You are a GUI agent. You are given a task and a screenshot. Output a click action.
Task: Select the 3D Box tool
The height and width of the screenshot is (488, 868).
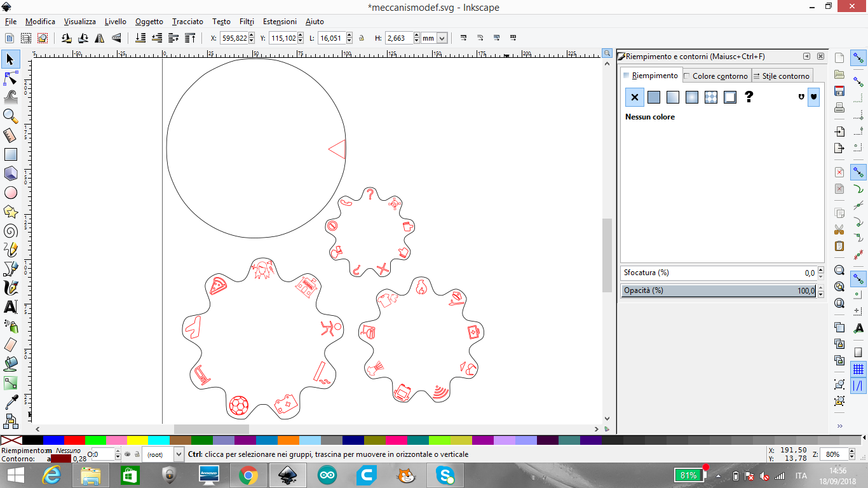coord(10,173)
